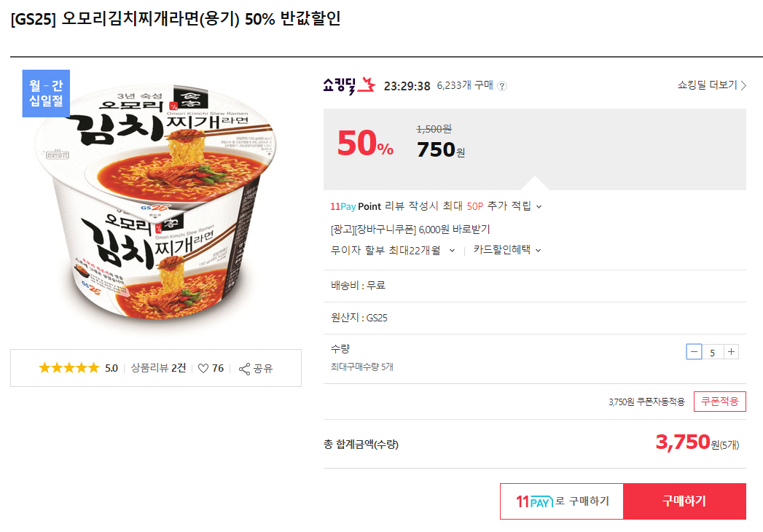Screen dimensions: 763x532
Task: Click the 쿠폰적용 coupon button
Action: pyautogui.click(x=719, y=402)
